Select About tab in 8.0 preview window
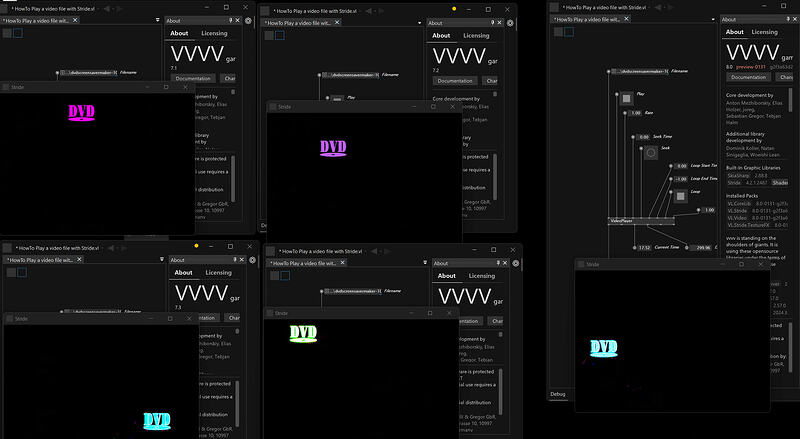 [x=735, y=32]
